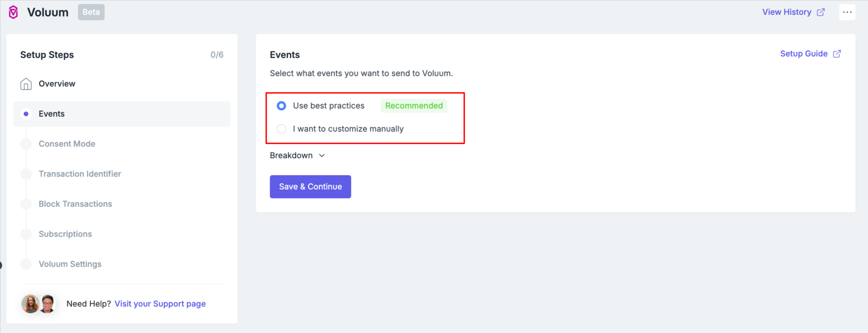Click the external-link icon beside Setup Guide

[x=837, y=54]
